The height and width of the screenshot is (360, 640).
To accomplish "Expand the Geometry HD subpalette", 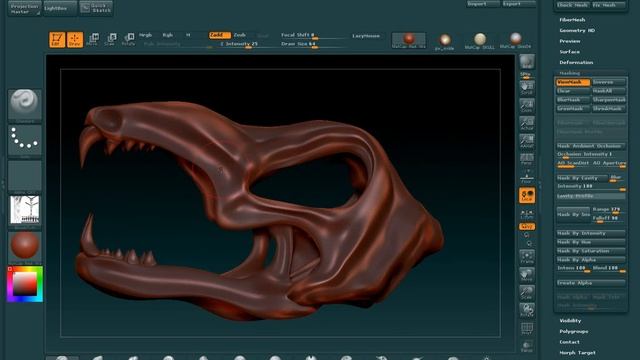I will [x=577, y=30].
